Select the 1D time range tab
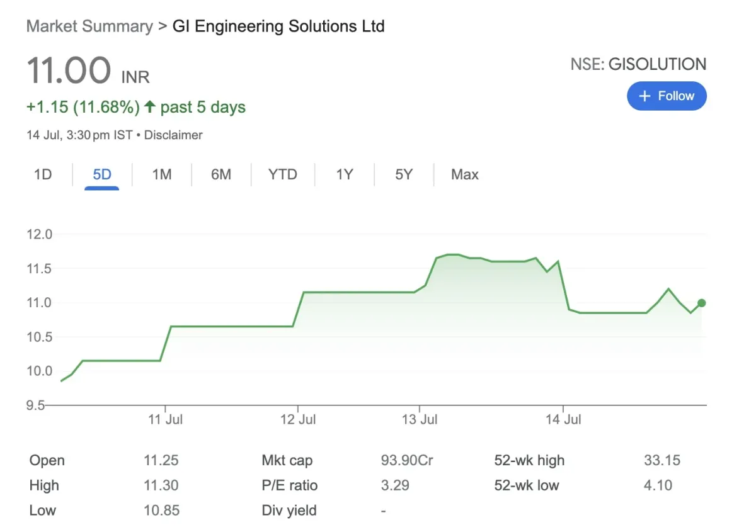This screenshot has height=532, width=756. (43, 174)
